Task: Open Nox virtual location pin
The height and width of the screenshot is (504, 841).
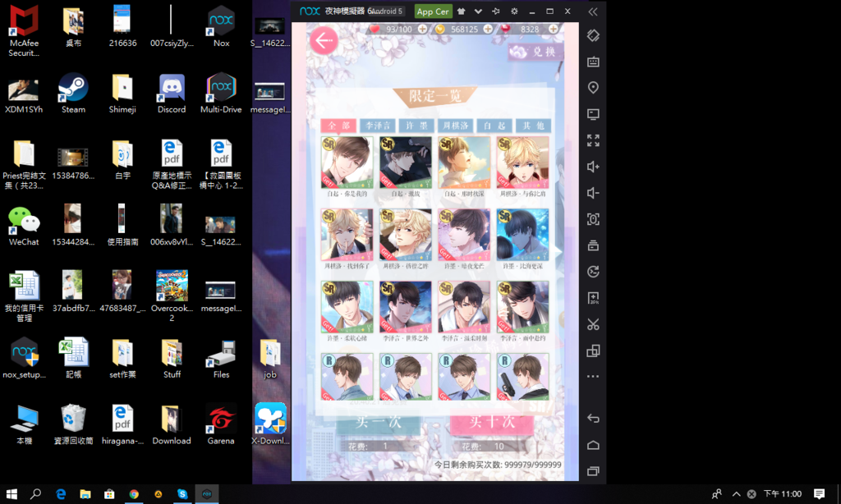Action: point(593,87)
